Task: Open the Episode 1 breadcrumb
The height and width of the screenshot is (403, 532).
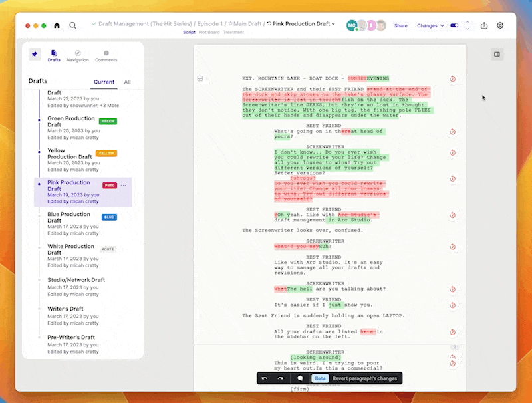Action: click(x=209, y=24)
